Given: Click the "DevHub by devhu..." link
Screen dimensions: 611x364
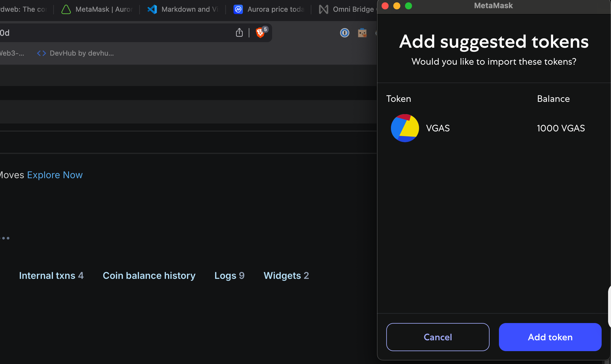Looking at the screenshot, I should tap(82, 53).
